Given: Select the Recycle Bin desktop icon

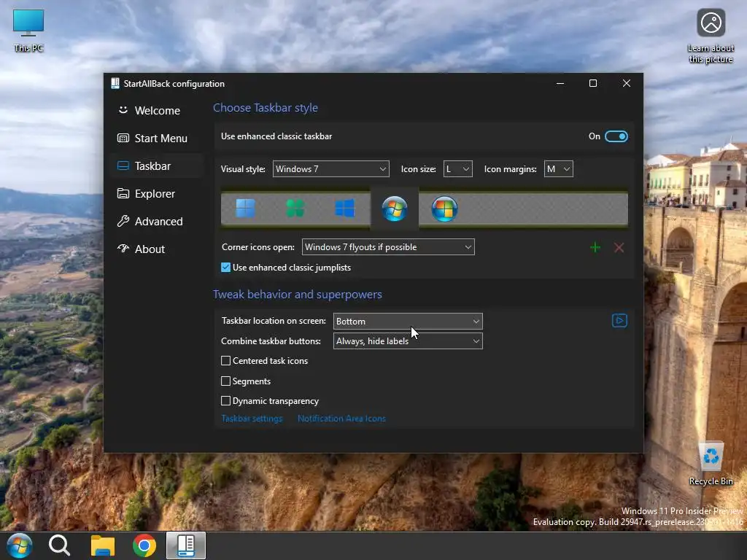Looking at the screenshot, I should [711, 464].
